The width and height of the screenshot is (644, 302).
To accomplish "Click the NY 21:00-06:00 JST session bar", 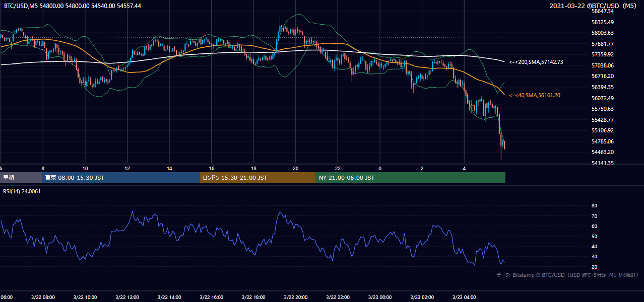I will (x=411, y=178).
